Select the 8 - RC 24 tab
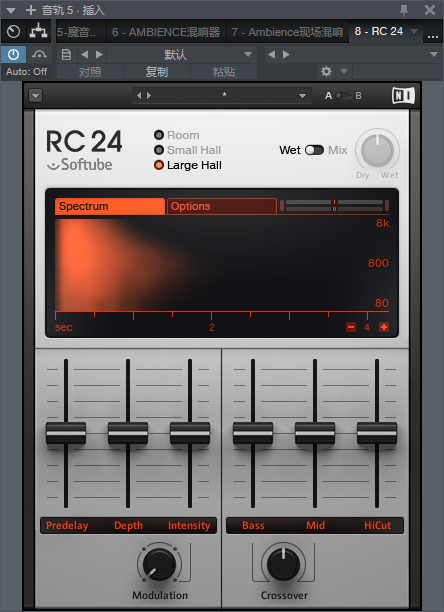 point(378,31)
